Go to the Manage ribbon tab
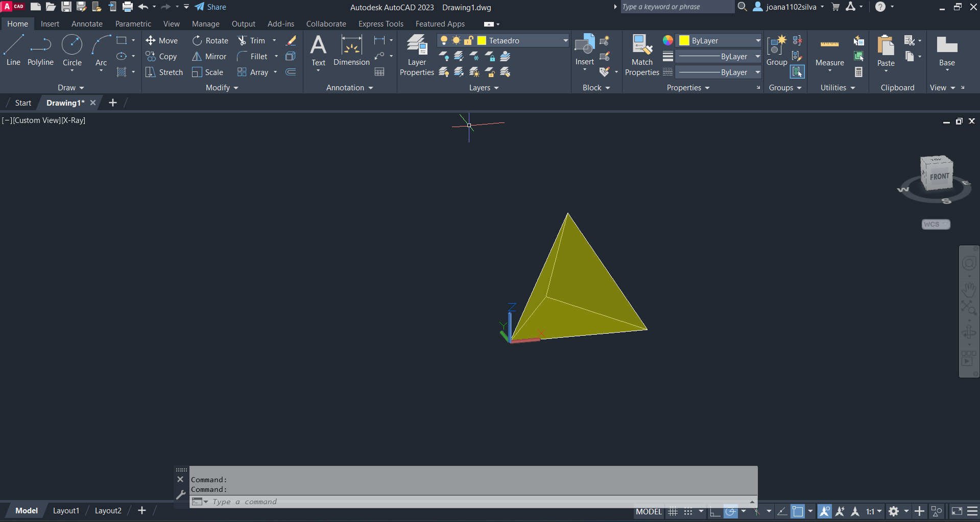 pyautogui.click(x=205, y=23)
